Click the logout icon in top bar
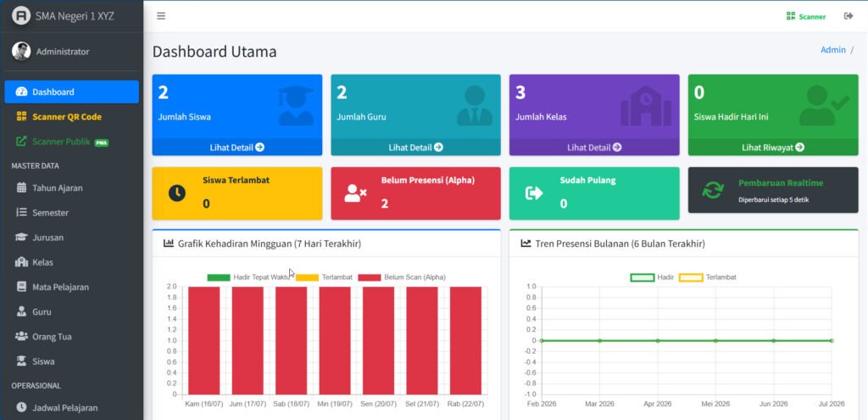 [848, 16]
